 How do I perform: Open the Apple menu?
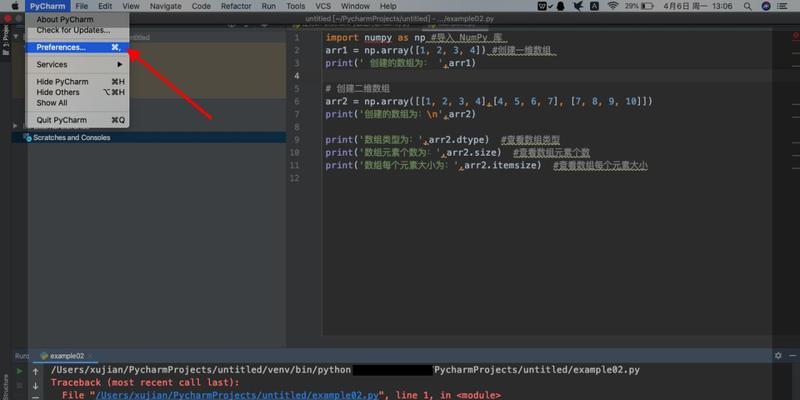[x=15, y=6]
